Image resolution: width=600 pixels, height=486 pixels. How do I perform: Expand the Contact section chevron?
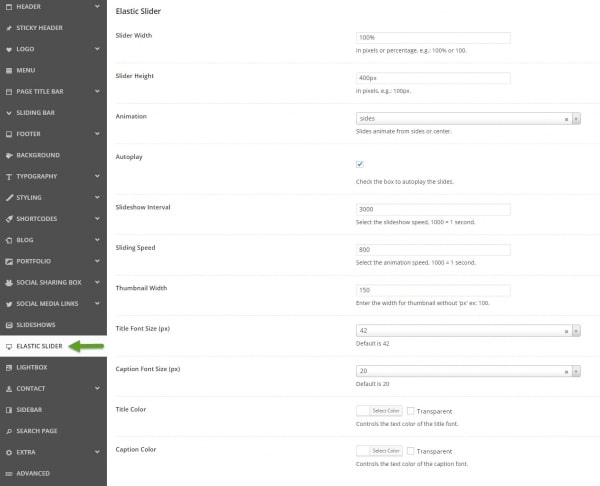(x=97, y=388)
